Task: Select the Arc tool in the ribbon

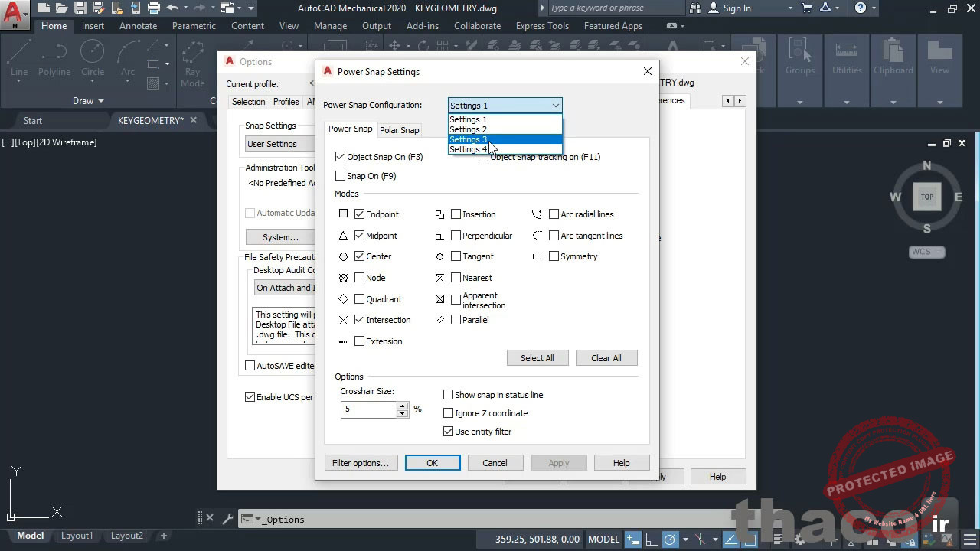Action: 128,59
